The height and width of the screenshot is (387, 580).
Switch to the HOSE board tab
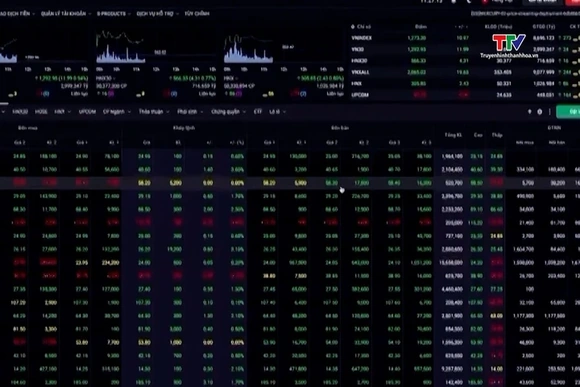point(41,112)
